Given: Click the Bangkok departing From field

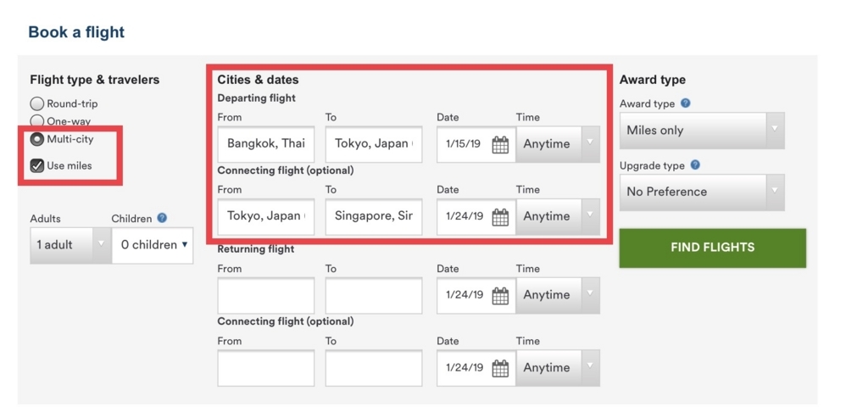Looking at the screenshot, I should (265, 144).
